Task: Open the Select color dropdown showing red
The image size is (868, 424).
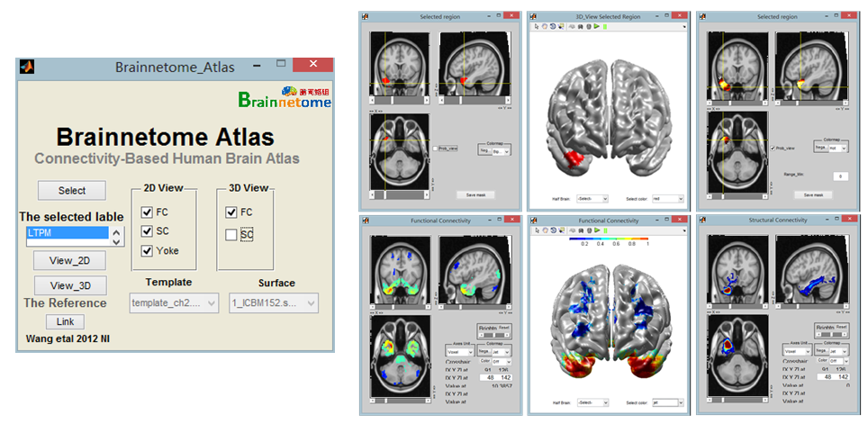Action: [x=668, y=198]
